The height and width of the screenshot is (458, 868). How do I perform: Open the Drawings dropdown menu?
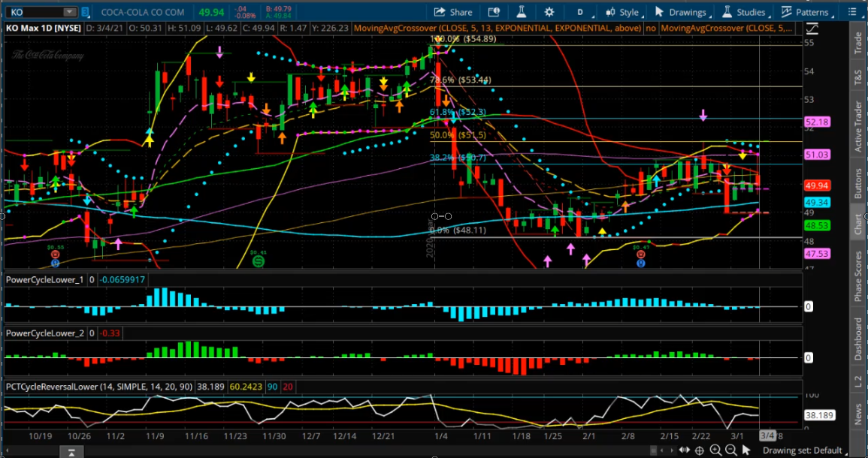pyautogui.click(x=684, y=12)
